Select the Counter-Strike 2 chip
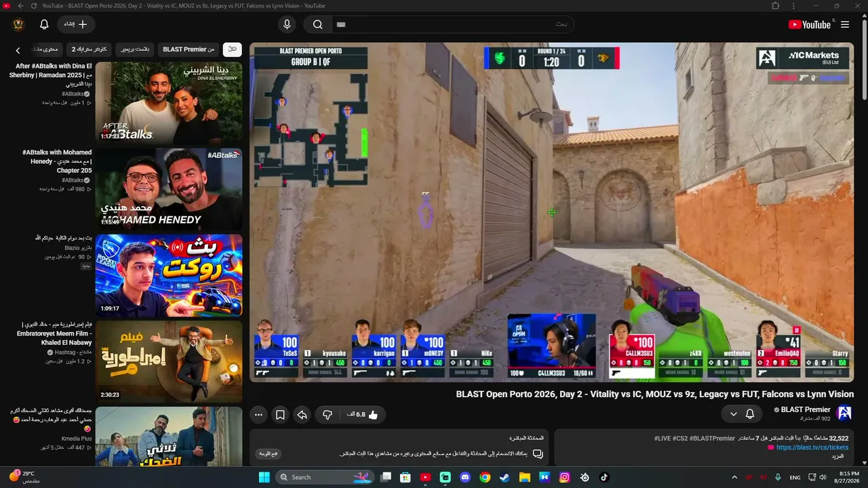This screenshot has width=868, height=488. (90, 49)
